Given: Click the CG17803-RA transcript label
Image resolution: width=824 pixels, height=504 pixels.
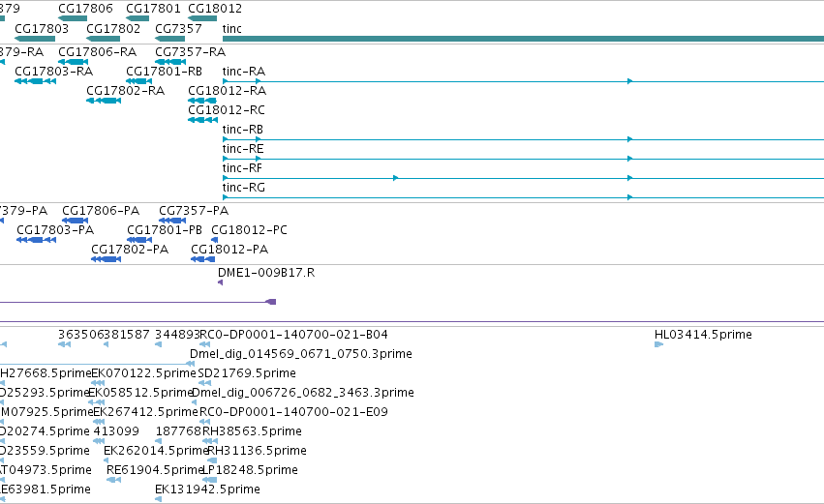Looking at the screenshot, I should pyautogui.click(x=53, y=72).
